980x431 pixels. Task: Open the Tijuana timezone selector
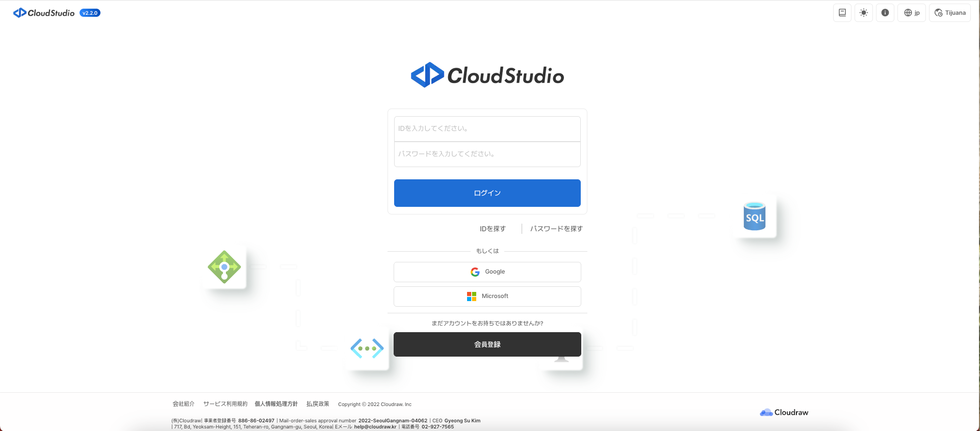coord(949,13)
